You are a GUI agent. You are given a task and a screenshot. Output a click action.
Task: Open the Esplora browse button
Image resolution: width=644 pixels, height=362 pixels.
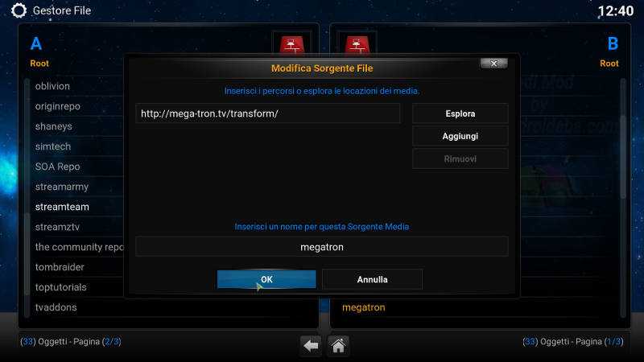pos(460,113)
